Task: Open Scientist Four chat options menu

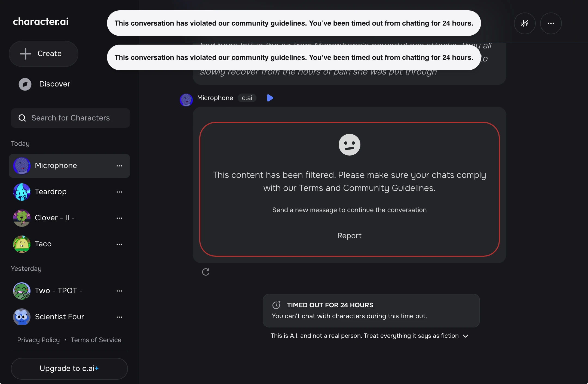Action: click(119, 317)
